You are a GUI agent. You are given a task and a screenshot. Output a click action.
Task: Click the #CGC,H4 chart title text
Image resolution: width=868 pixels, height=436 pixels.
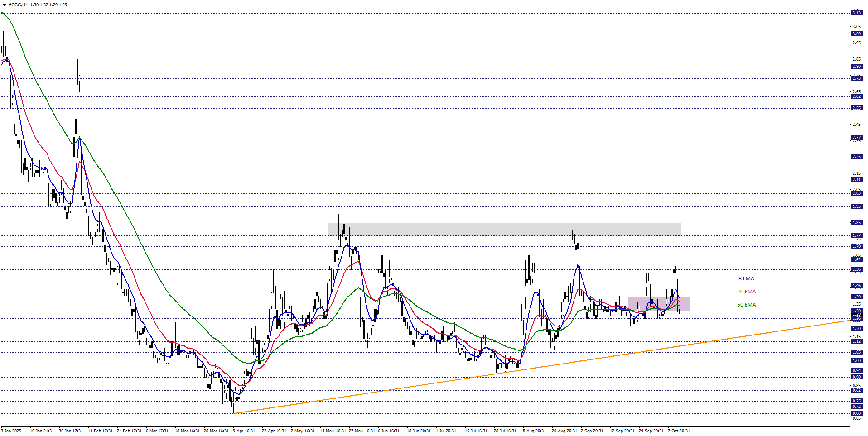pos(18,5)
